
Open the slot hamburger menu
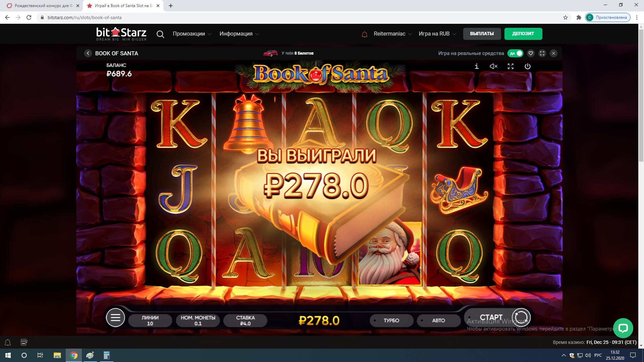(115, 317)
